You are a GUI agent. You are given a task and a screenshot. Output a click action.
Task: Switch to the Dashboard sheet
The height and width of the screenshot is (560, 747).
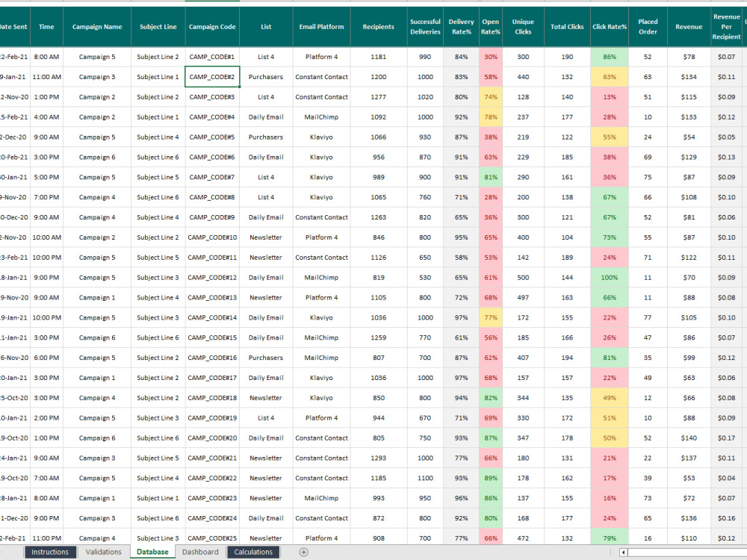(200, 552)
